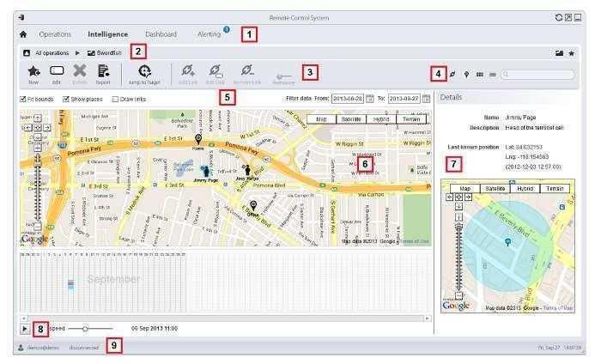Select Satellite view on main map

pos(351,119)
